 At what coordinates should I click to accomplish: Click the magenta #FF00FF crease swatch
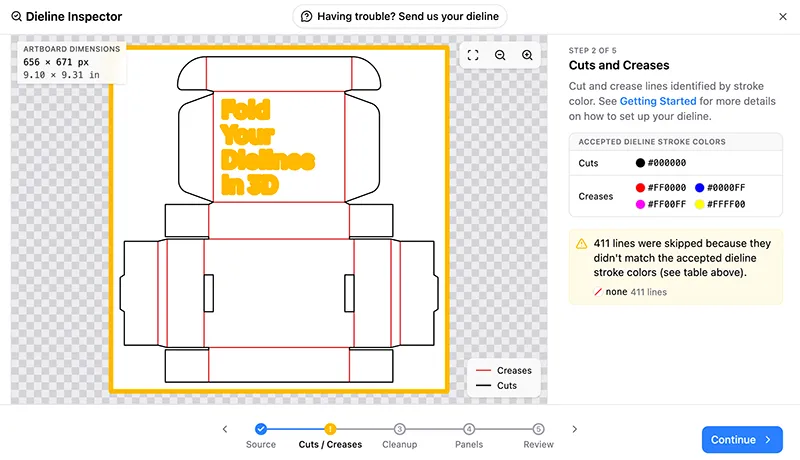click(640, 204)
